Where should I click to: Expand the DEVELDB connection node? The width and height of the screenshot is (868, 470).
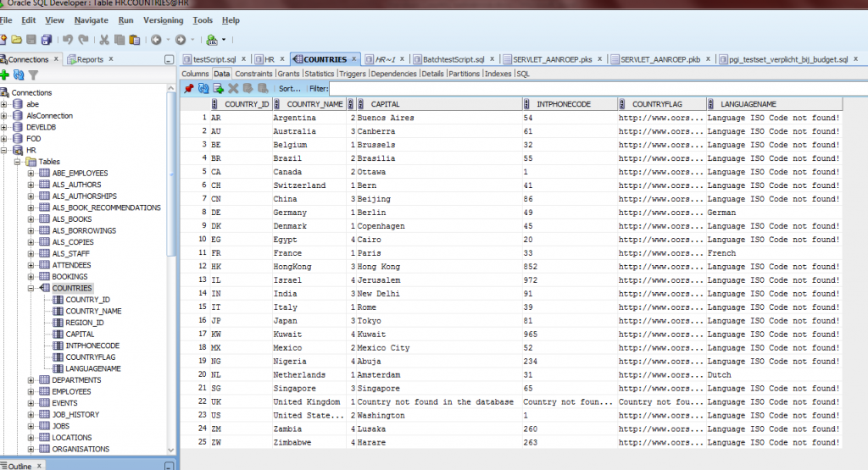5,127
